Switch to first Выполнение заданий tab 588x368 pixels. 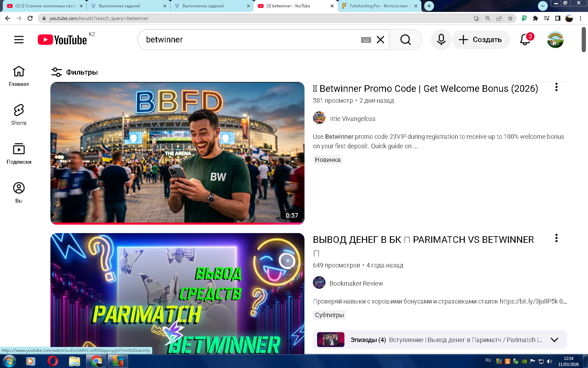(128, 6)
